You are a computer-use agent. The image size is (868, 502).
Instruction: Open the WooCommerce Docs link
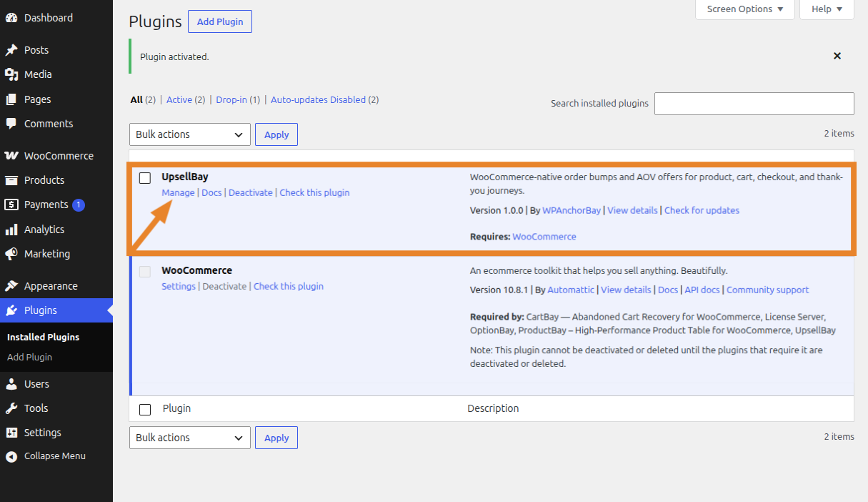(668, 290)
